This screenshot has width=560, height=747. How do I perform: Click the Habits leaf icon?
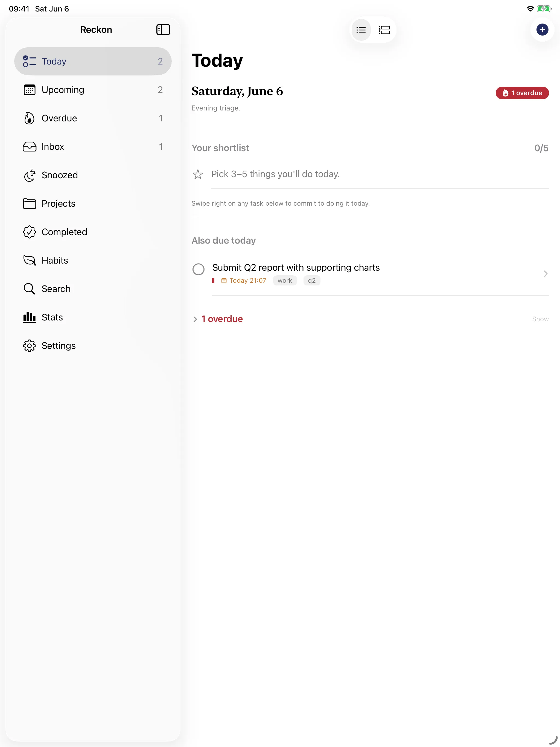tap(29, 260)
